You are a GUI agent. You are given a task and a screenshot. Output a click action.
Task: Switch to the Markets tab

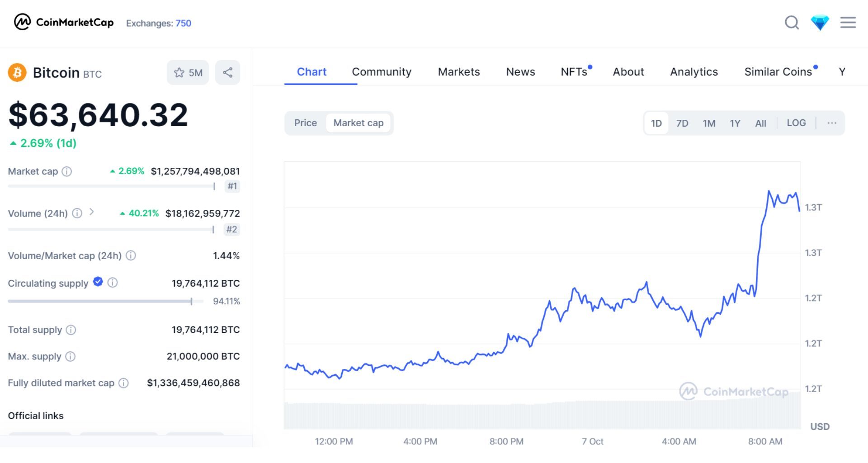(x=458, y=71)
